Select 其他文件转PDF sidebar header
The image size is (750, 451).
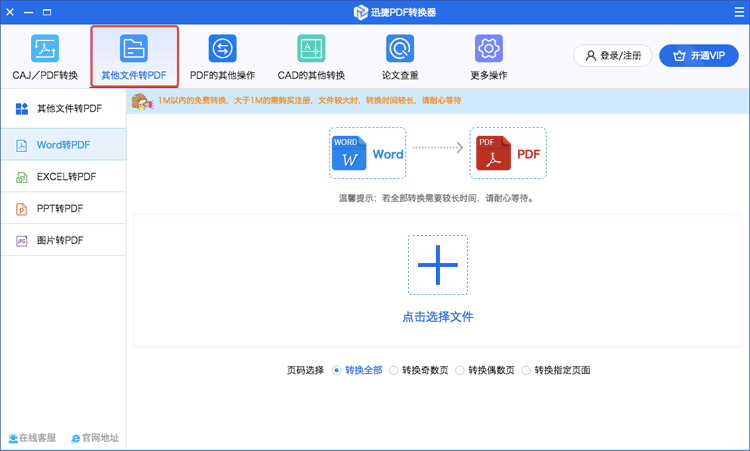(x=64, y=109)
